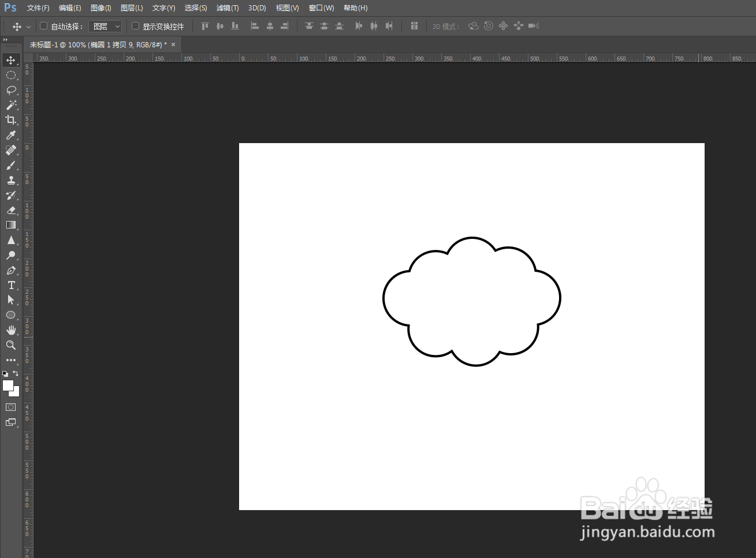The image size is (756, 558).
Task: Select the Brush tool
Action: [11, 165]
